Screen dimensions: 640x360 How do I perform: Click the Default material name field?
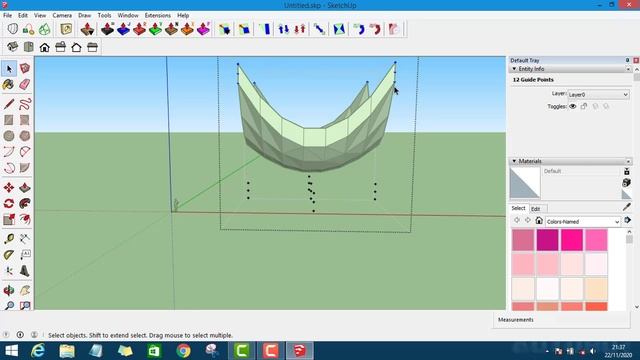pyautogui.click(x=580, y=171)
